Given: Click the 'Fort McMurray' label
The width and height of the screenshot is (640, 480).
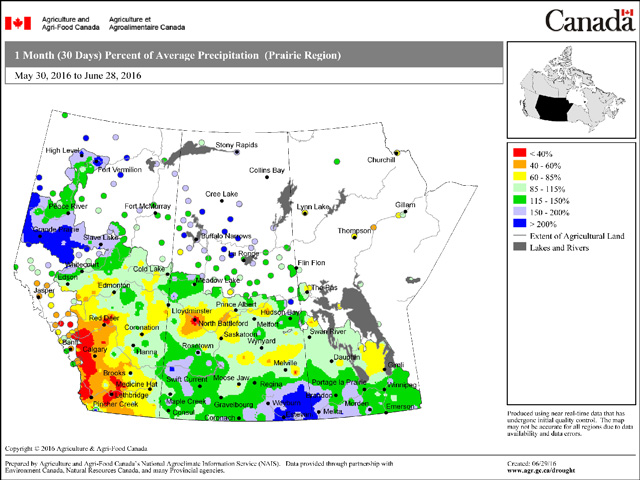Looking at the screenshot, I should pyautogui.click(x=147, y=206).
